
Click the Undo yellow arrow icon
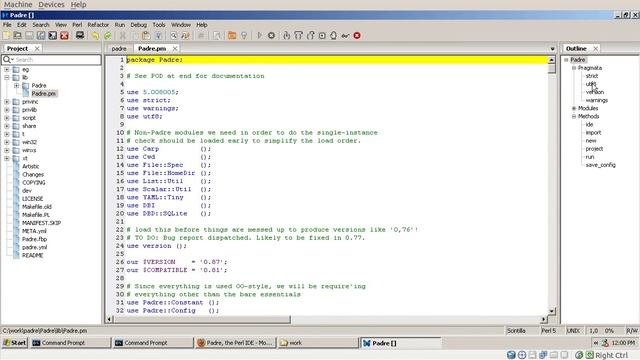pos(95,36)
